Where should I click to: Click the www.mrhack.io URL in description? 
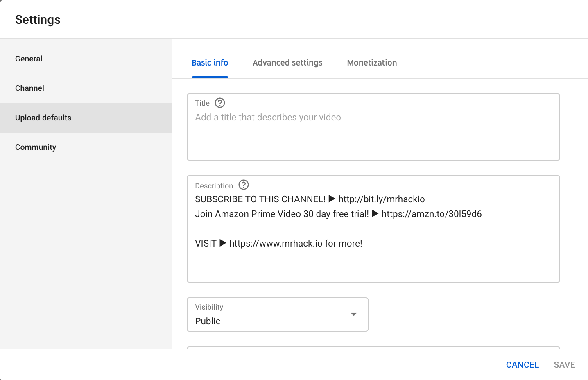pos(276,244)
